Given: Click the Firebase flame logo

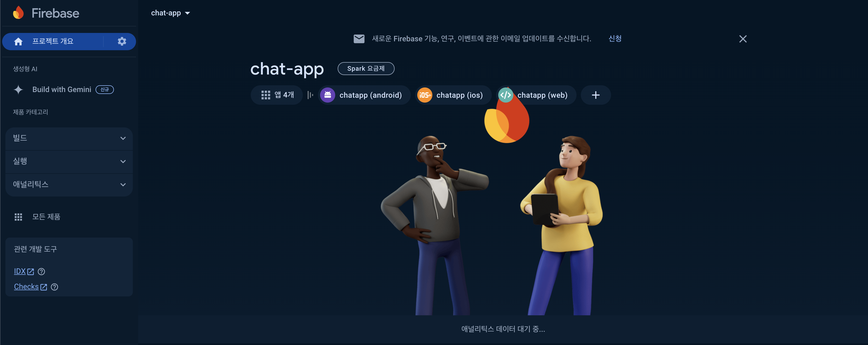Looking at the screenshot, I should 18,13.
